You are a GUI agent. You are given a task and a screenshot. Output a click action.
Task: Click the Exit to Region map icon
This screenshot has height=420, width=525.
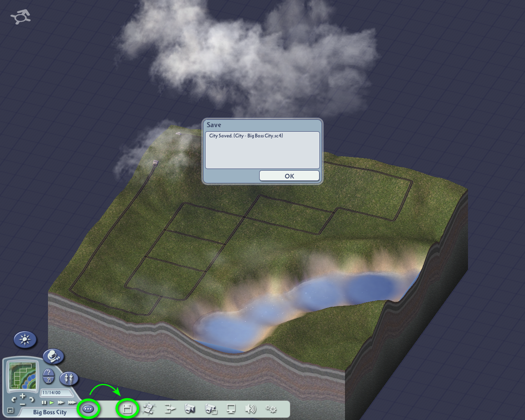click(x=149, y=409)
